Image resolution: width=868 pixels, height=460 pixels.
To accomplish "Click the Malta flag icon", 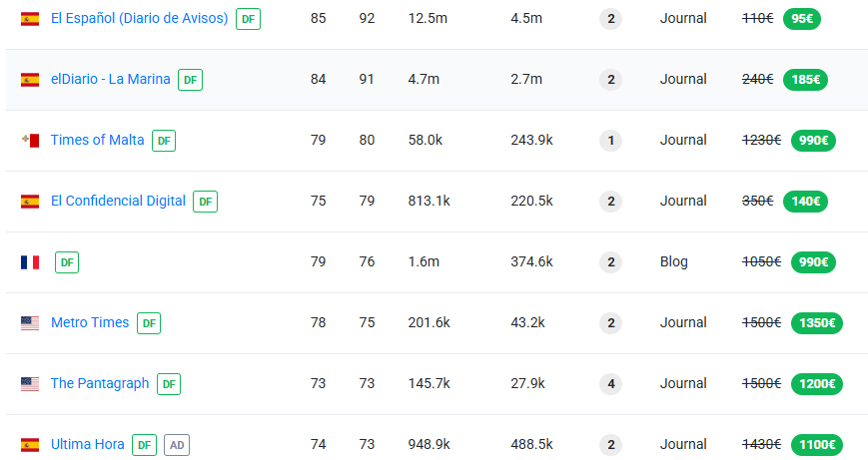I will 30,141.
